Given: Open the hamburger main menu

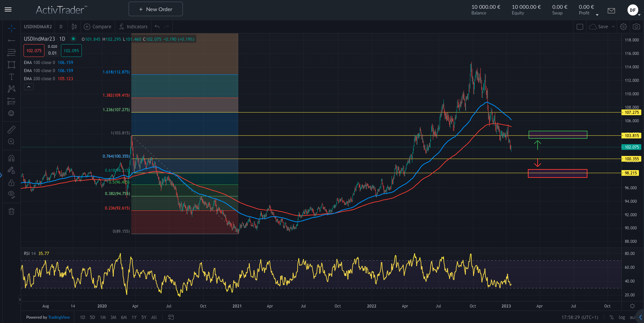Looking at the screenshot, I should [x=8, y=9].
